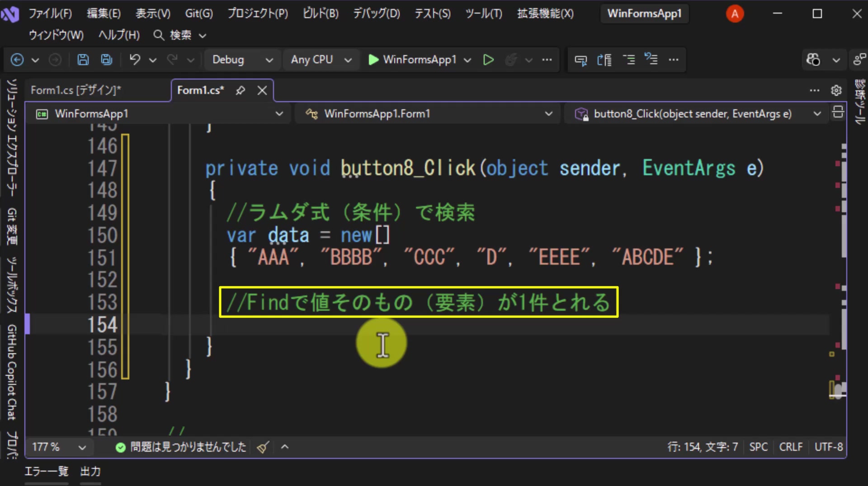Image resolution: width=868 pixels, height=486 pixels.
Task: Undo the last action
Action: (x=135, y=60)
